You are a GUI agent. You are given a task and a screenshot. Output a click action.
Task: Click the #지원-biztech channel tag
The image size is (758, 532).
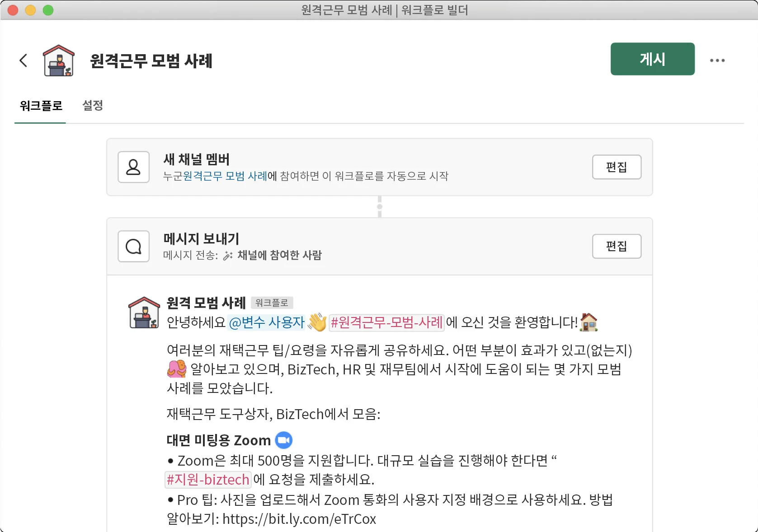click(208, 479)
